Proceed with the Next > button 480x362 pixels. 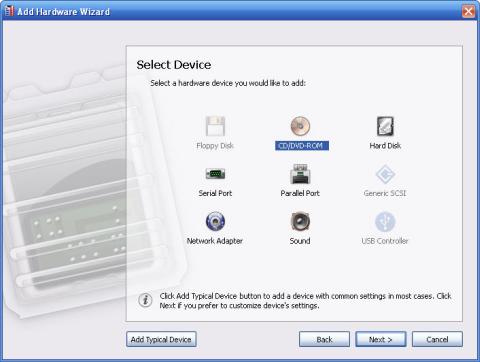coord(381,339)
